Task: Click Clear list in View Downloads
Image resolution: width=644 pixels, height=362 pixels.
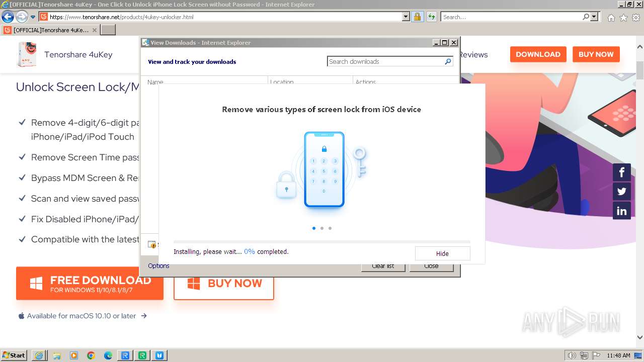Action: pos(383,266)
